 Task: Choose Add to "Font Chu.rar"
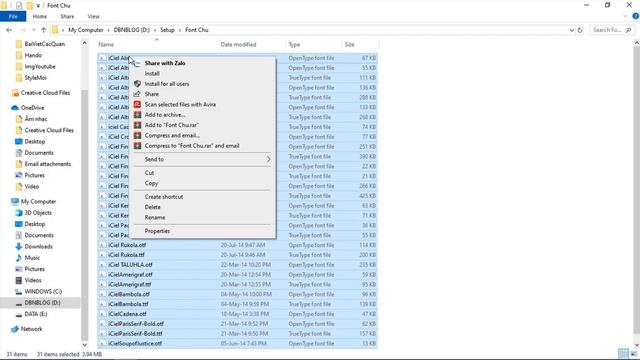(x=171, y=125)
